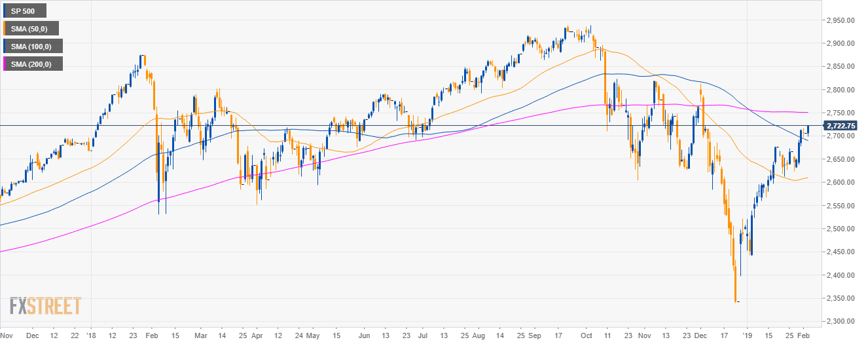Open the FXStreet logo watermark
Screen dimensions: 868x344
coord(45,306)
